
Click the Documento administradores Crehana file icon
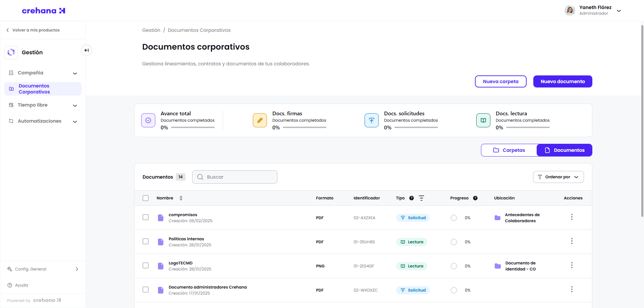161,290
